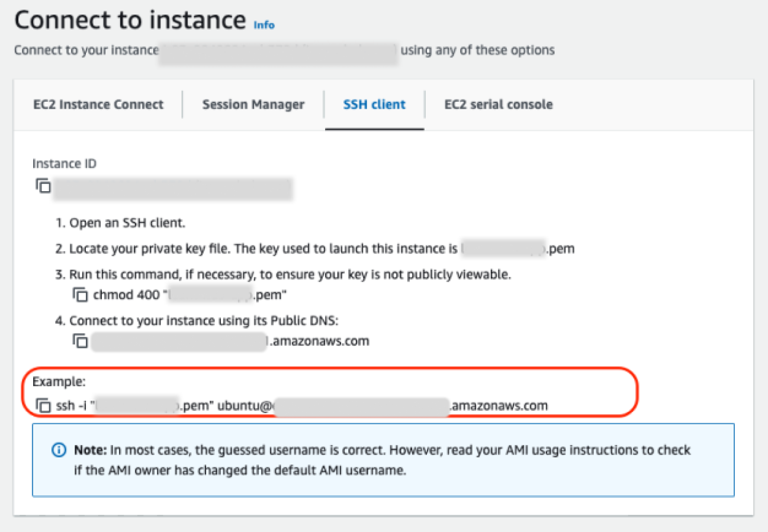Copy the ssh example command
768x532 pixels.
coord(43,406)
